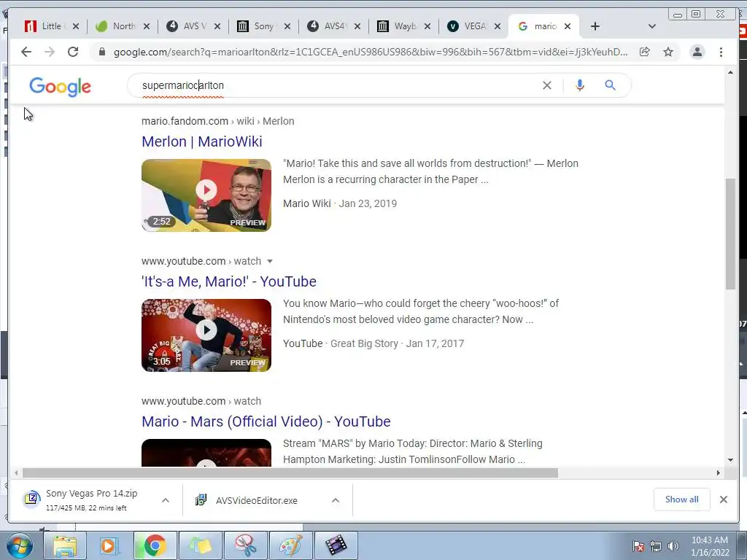This screenshot has width=747, height=560.
Task: Click the lock icon in address bar
Action: pyautogui.click(x=101, y=52)
